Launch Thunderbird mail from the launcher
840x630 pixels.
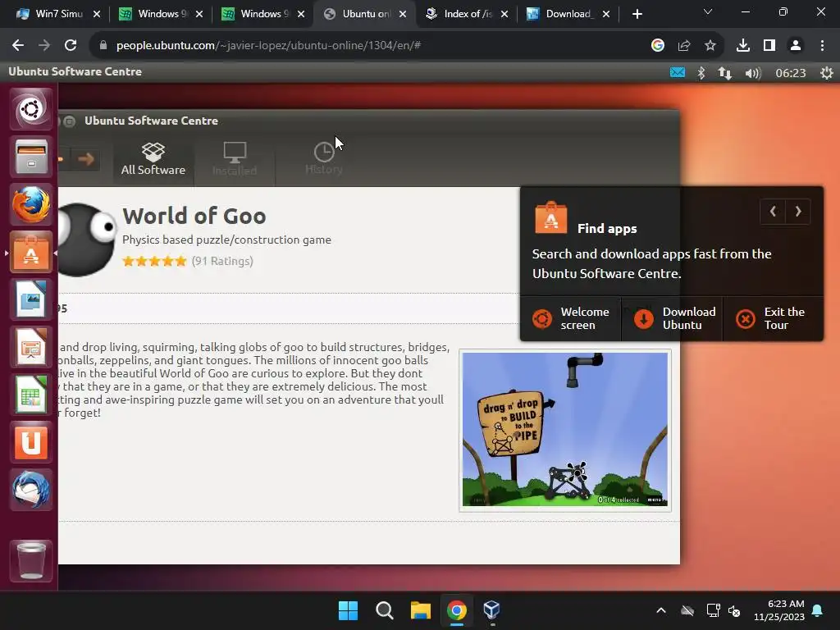click(30, 491)
